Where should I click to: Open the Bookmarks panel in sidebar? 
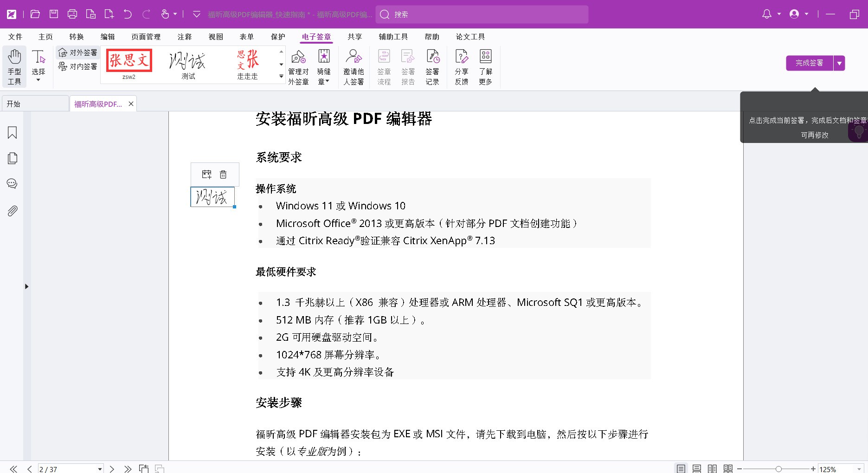(13, 133)
